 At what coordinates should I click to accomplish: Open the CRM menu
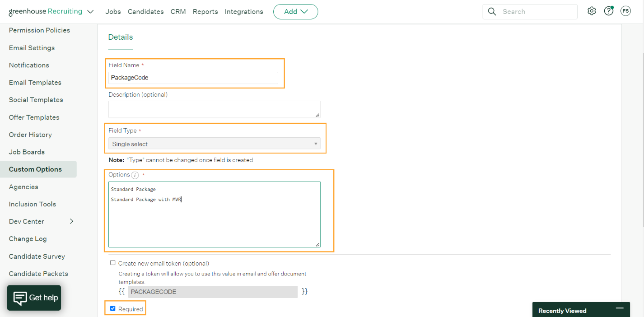tap(178, 12)
